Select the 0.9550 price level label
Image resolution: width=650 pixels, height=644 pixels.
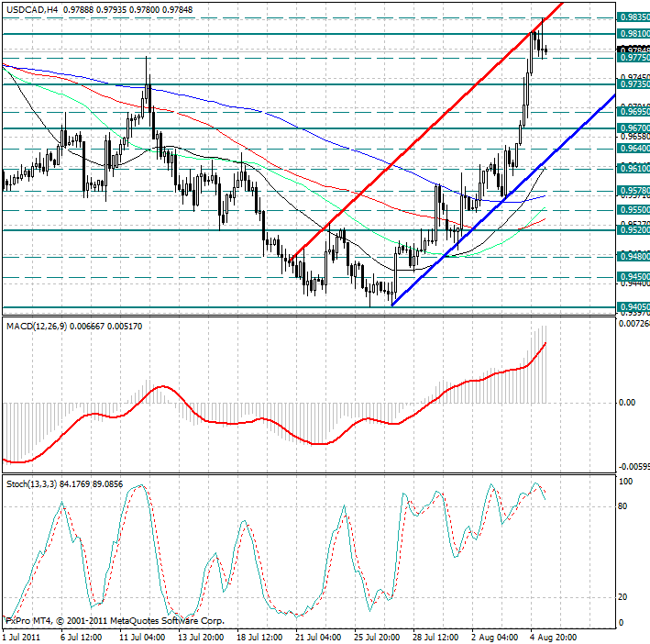pyautogui.click(x=633, y=210)
